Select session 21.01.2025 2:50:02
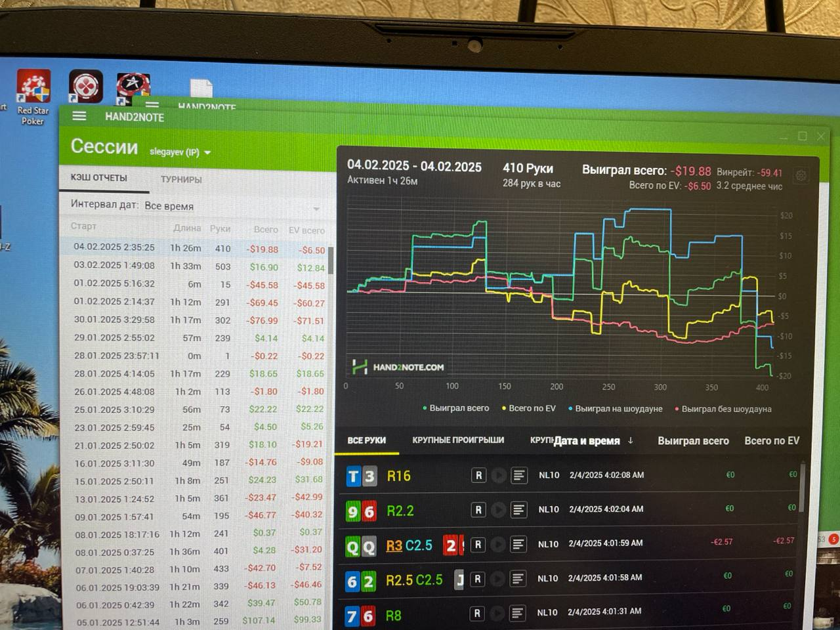The width and height of the screenshot is (840, 630). (x=198, y=444)
